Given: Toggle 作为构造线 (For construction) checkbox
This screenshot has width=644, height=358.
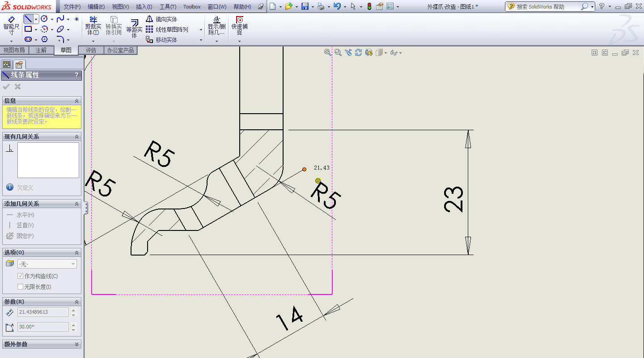Looking at the screenshot, I should 20,276.
